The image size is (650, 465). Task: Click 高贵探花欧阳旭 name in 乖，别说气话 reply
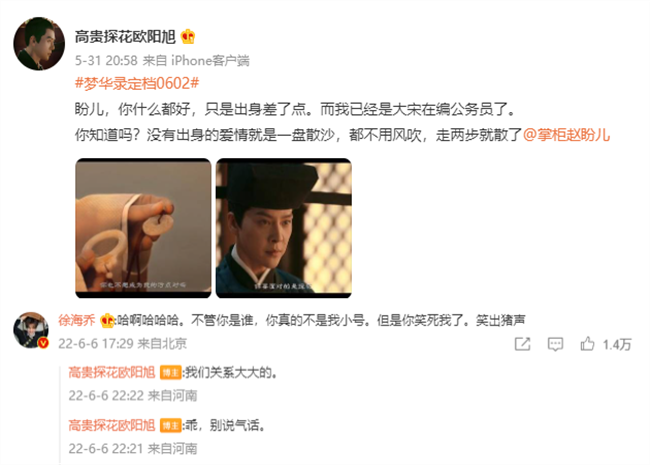(112, 426)
